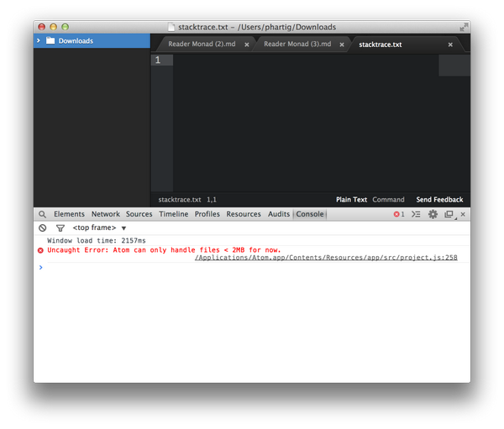Viewport: 504px width, 429px height.
Task: Focus the console prompt input line
Action: pos(254,267)
